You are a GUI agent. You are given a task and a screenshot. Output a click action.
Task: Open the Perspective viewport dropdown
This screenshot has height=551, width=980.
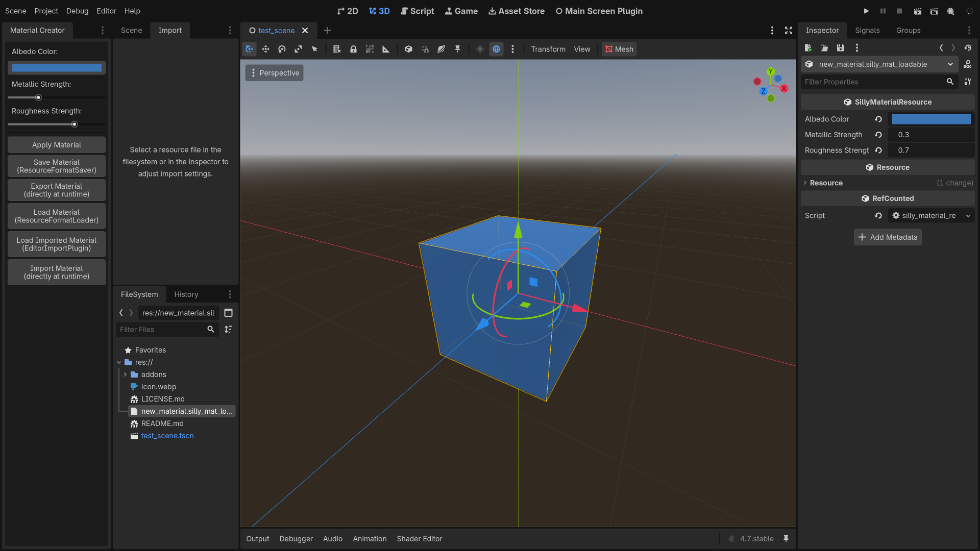[275, 73]
